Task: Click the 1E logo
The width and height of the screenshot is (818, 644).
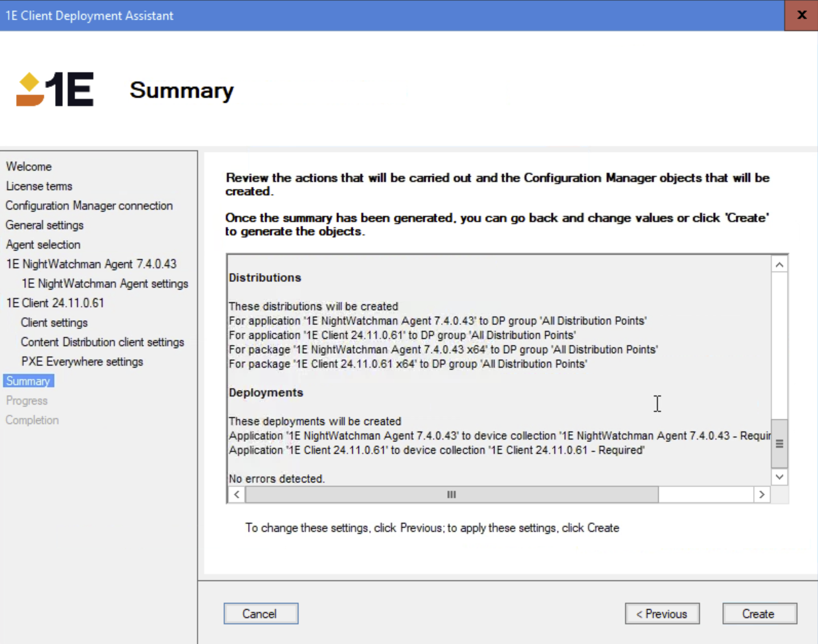Action: [55, 89]
